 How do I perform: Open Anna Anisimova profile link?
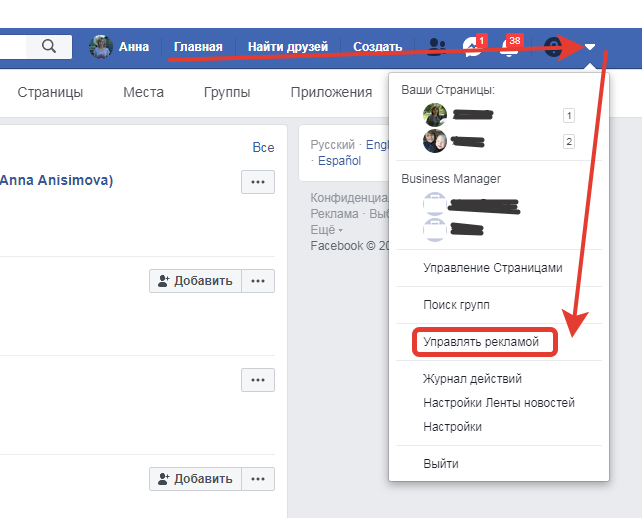(x=56, y=180)
